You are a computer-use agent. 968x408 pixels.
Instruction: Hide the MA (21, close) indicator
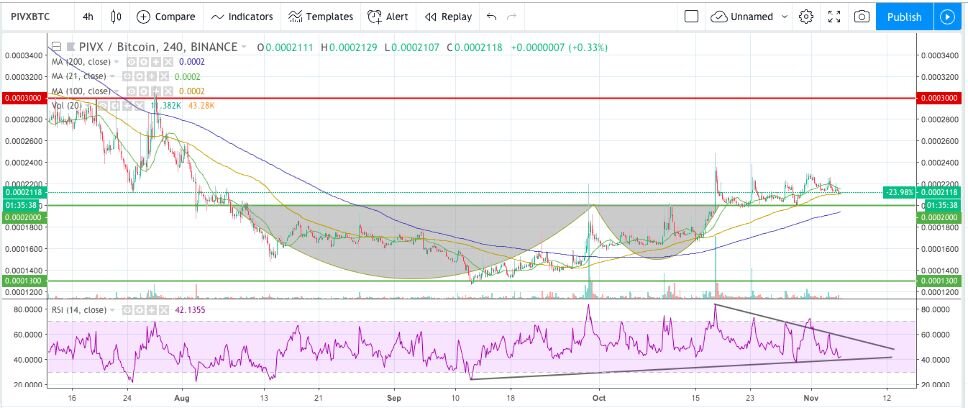127,77
